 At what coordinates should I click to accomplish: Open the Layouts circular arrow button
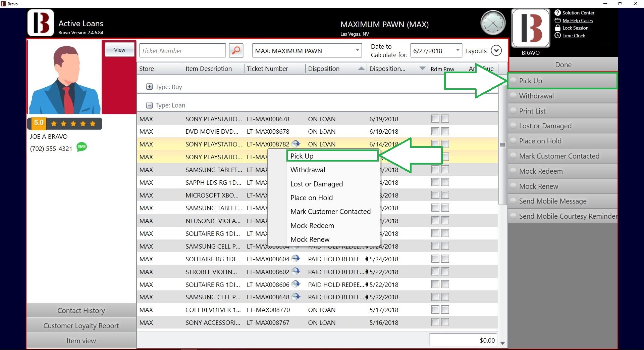click(x=496, y=51)
